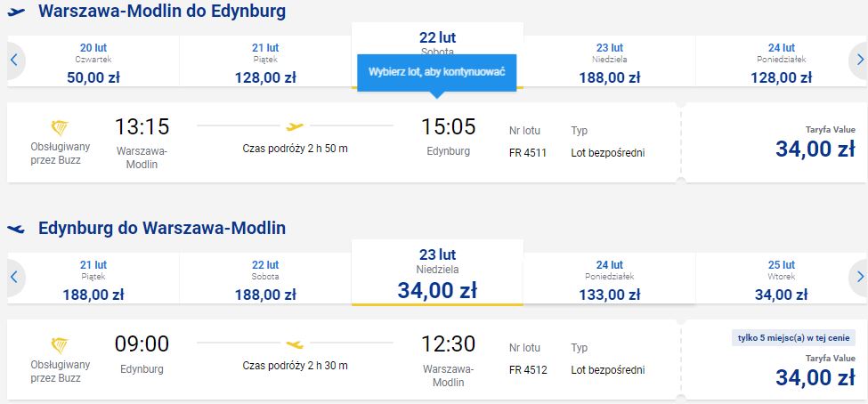Viewport: 868px width, 404px height.
Task: Click the Ryanair harp logo on return flight
Action: [x=60, y=345]
